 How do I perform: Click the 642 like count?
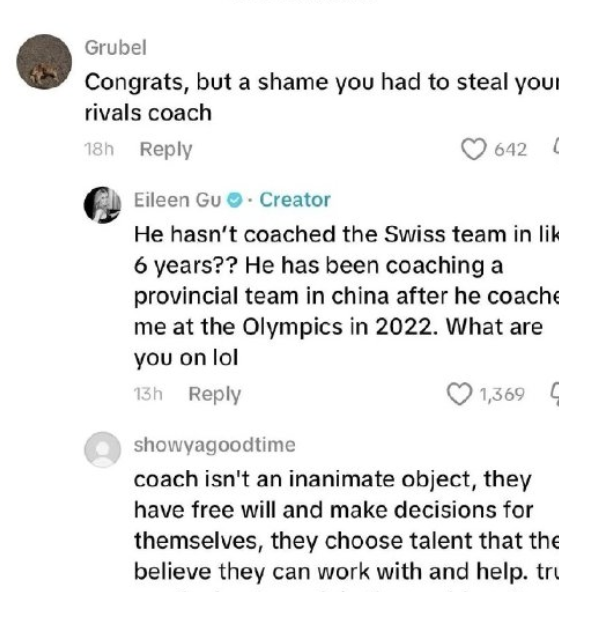pyautogui.click(x=510, y=150)
